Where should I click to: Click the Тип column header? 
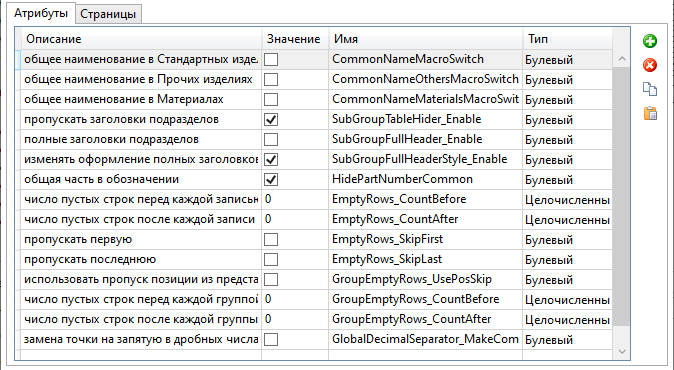[567, 39]
